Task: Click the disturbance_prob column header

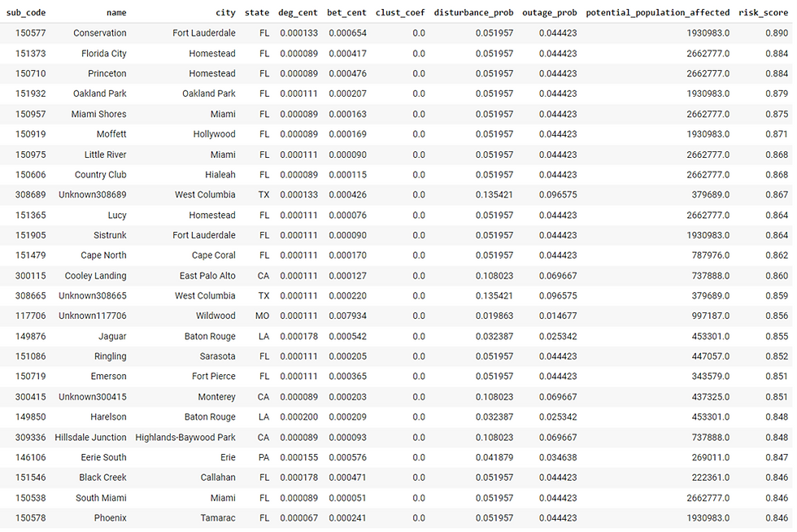Action: point(473,13)
